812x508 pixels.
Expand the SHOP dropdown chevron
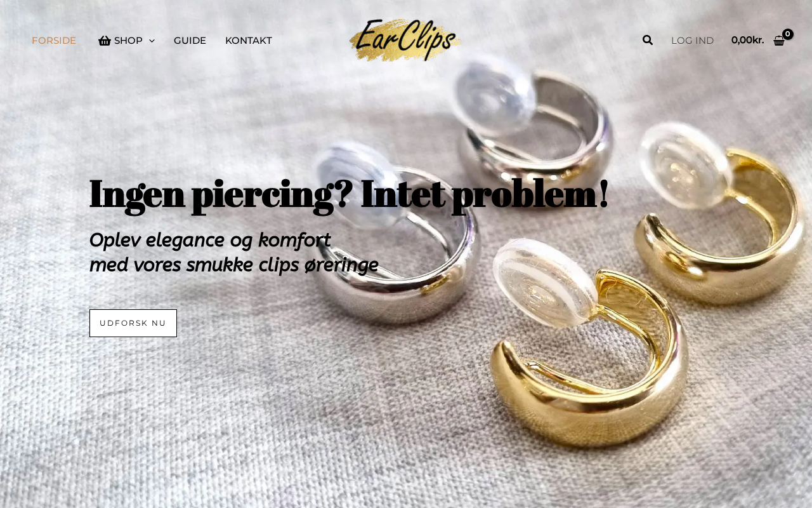[x=152, y=41]
